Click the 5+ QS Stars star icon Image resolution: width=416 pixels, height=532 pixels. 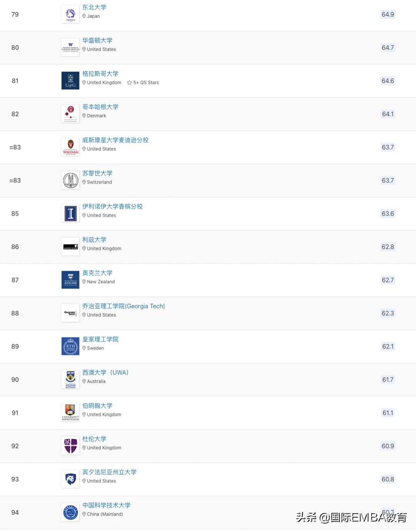(129, 83)
